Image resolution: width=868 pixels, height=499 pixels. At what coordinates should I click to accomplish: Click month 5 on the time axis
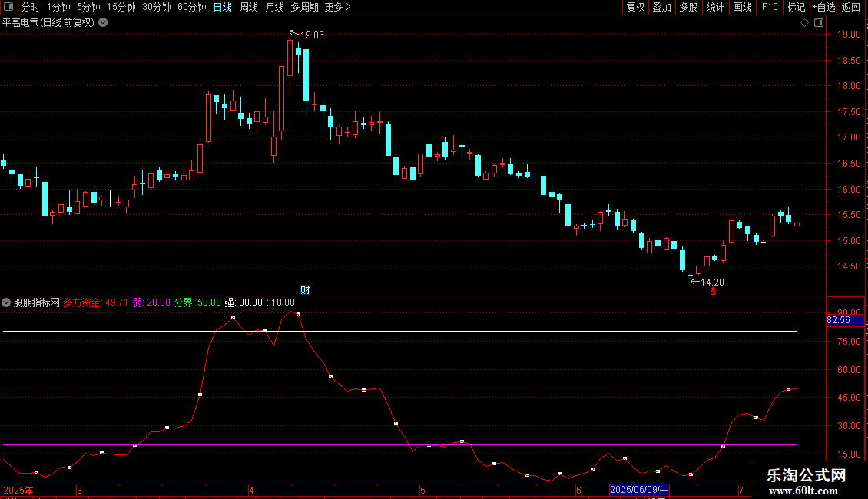pyautogui.click(x=422, y=490)
